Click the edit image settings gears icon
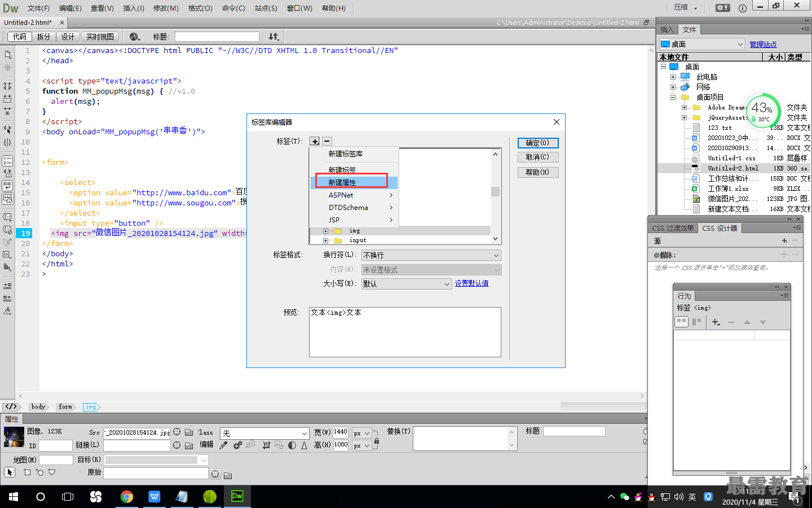812x508 pixels. 237,445
